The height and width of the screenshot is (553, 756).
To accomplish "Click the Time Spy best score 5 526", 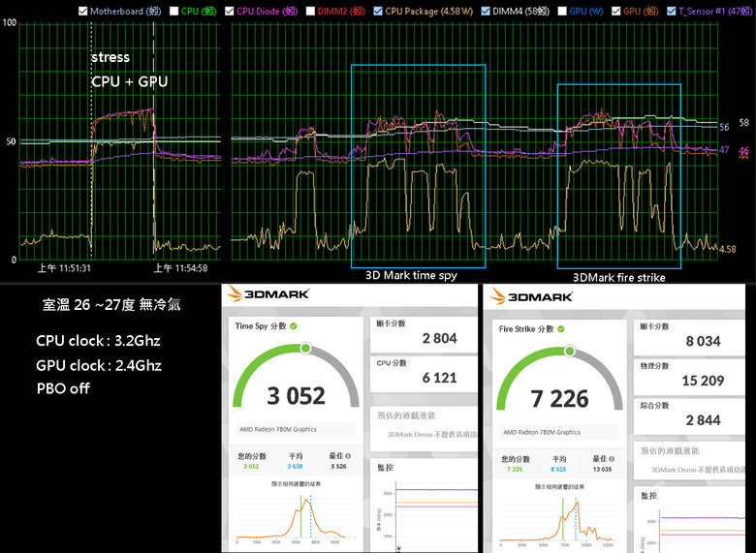I will click(338, 466).
